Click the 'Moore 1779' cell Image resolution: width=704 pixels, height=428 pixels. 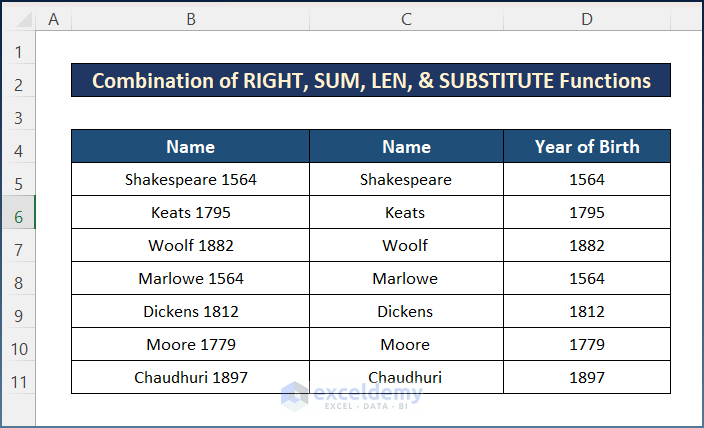[x=190, y=345]
